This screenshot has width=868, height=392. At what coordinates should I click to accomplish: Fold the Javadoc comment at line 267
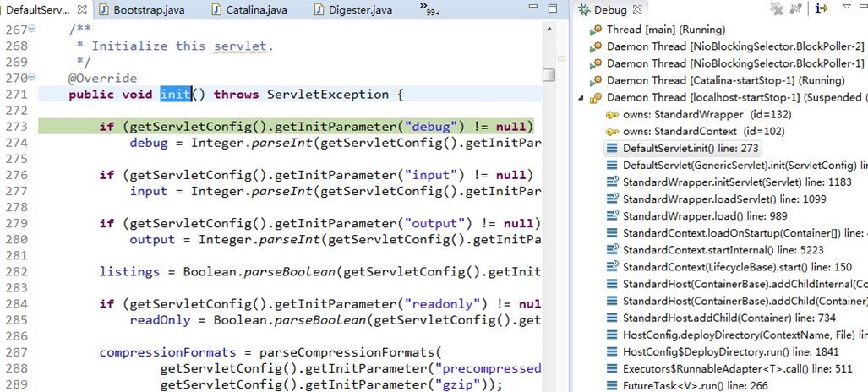click(x=31, y=29)
